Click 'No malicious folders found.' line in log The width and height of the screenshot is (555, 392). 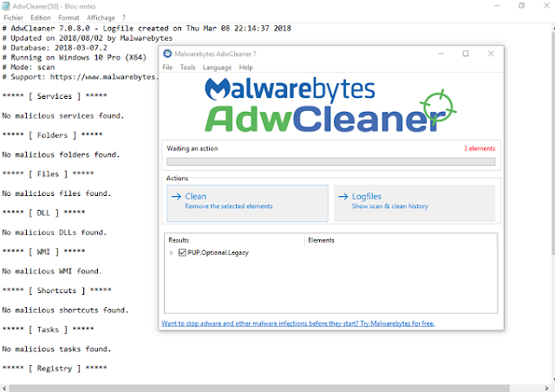61,154
